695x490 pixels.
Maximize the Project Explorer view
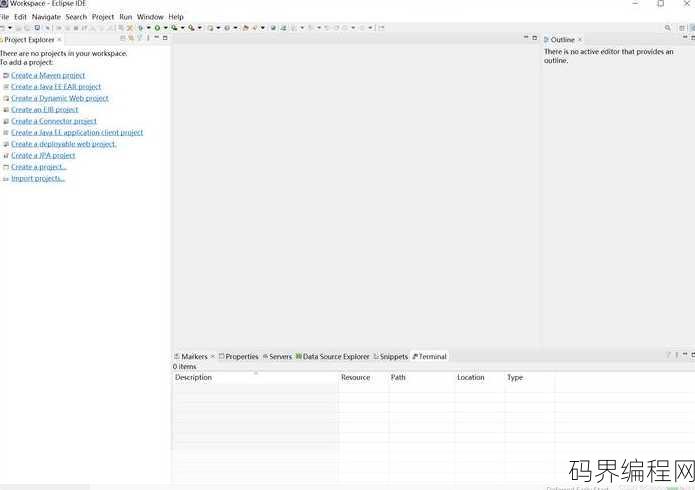(165, 38)
